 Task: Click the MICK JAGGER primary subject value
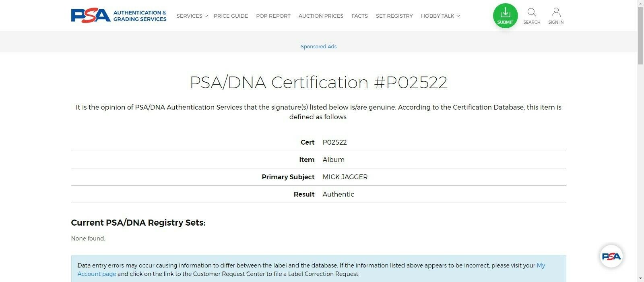coord(345,177)
